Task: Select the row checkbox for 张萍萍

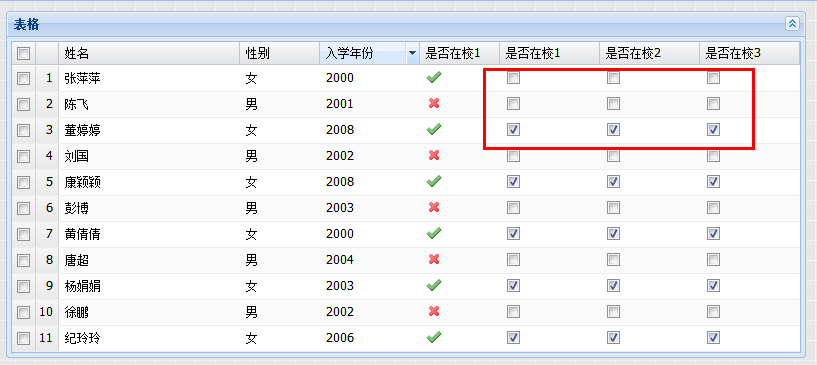Action: pyautogui.click(x=23, y=78)
